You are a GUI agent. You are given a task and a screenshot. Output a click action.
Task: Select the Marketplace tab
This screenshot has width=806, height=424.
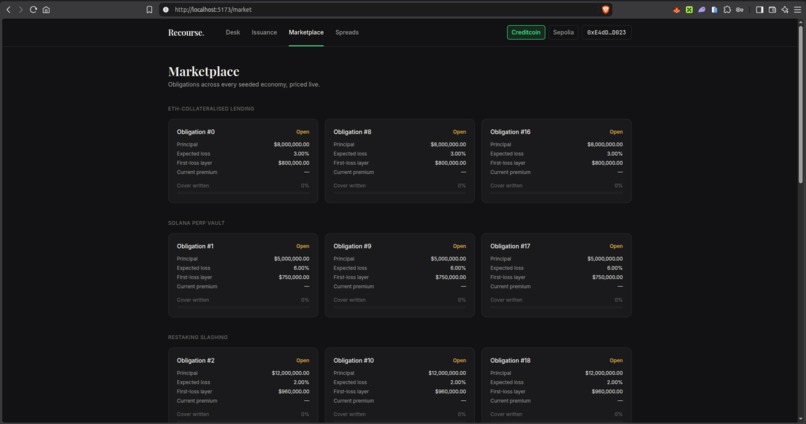[x=306, y=32]
